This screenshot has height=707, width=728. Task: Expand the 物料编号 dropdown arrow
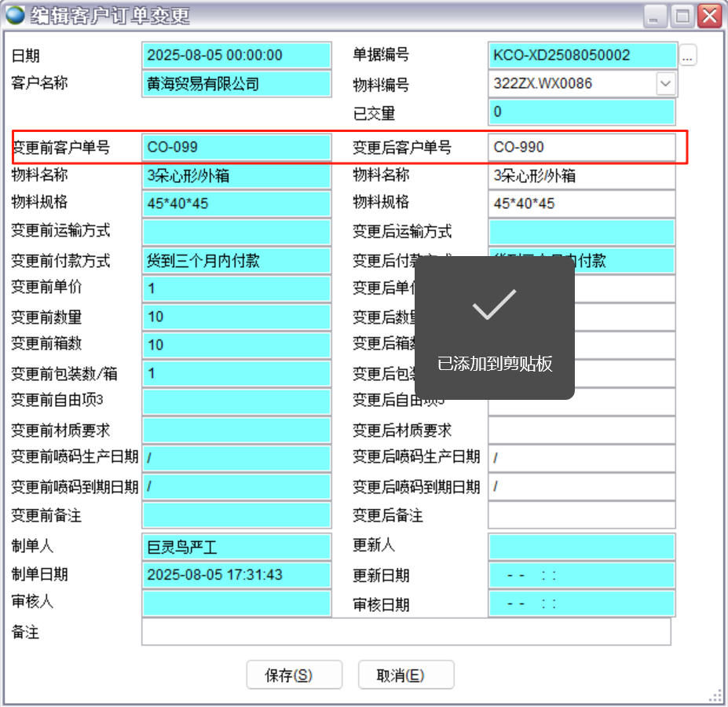[665, 83]
